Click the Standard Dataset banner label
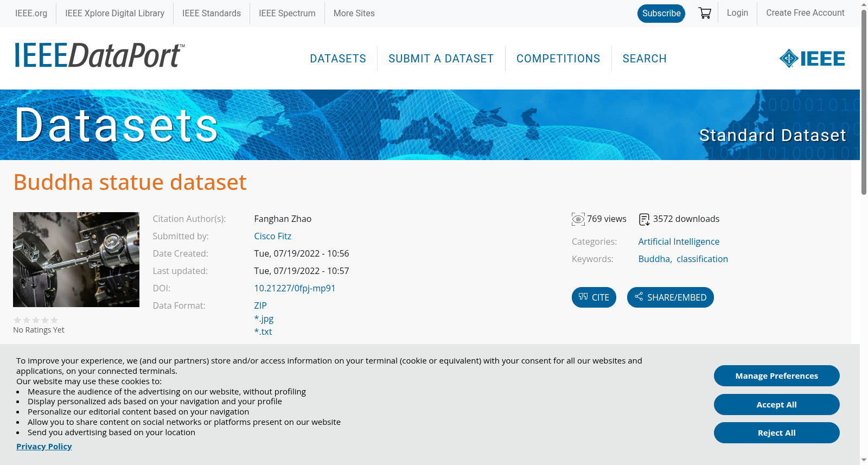Screen dimensions: 868x465 coord(773,135)
